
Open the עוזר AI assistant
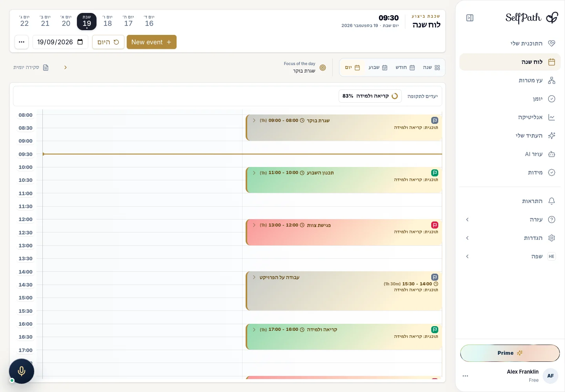click(510, 154)
